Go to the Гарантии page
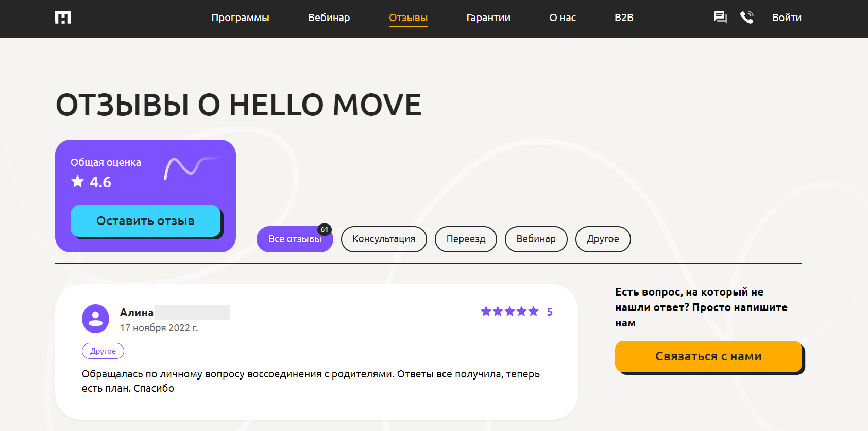The height and width of the screenshot is (431, 868). (x=488, y=18)
